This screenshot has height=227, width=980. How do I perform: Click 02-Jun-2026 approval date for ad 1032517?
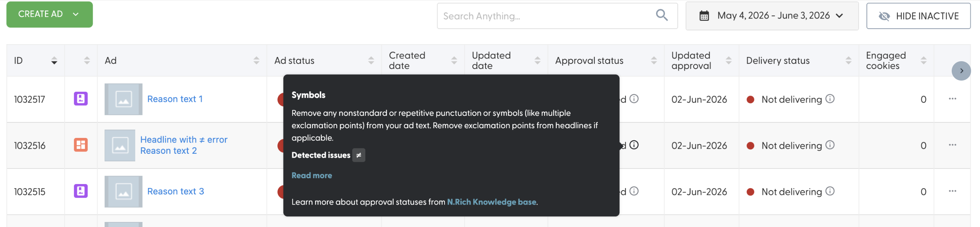[x=699, y=100]
